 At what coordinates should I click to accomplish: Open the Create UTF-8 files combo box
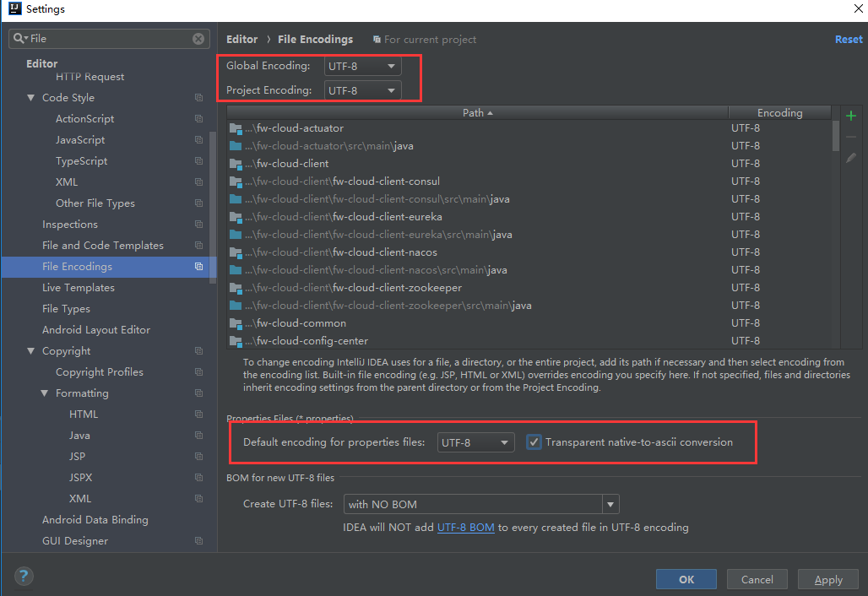tap(481, 505)
